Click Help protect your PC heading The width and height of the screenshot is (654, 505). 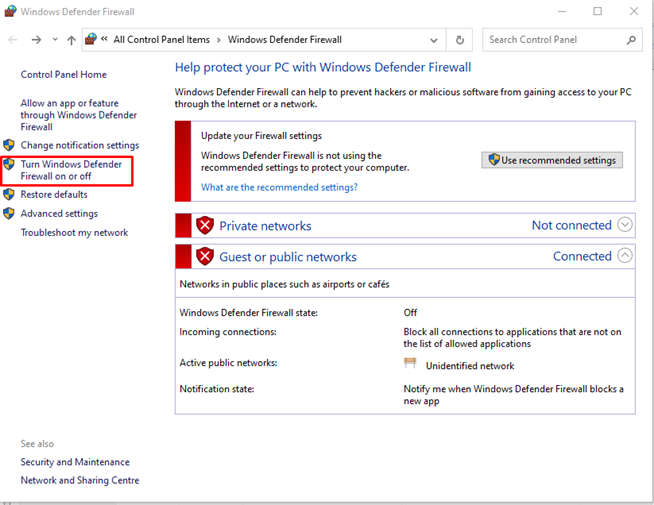323,68
